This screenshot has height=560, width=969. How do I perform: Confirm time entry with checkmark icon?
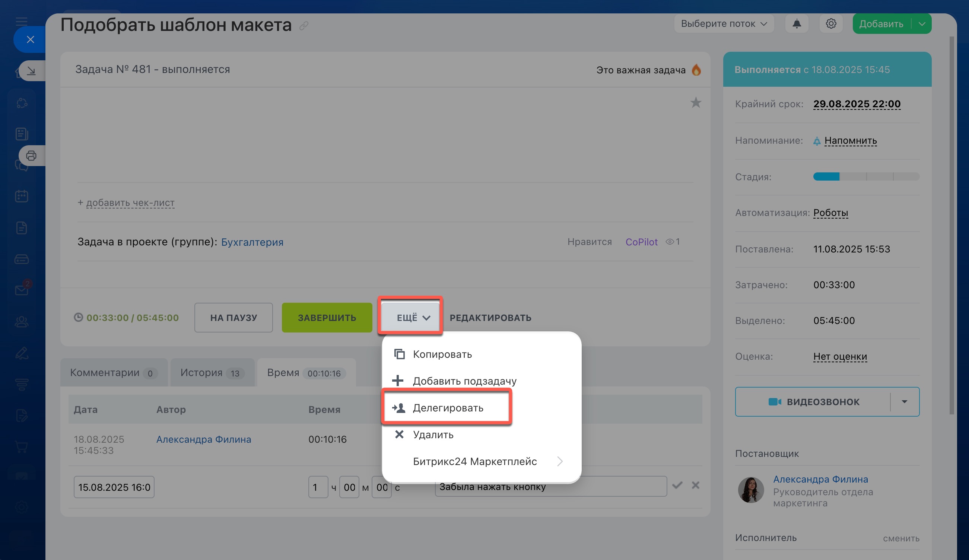[677, 486]
